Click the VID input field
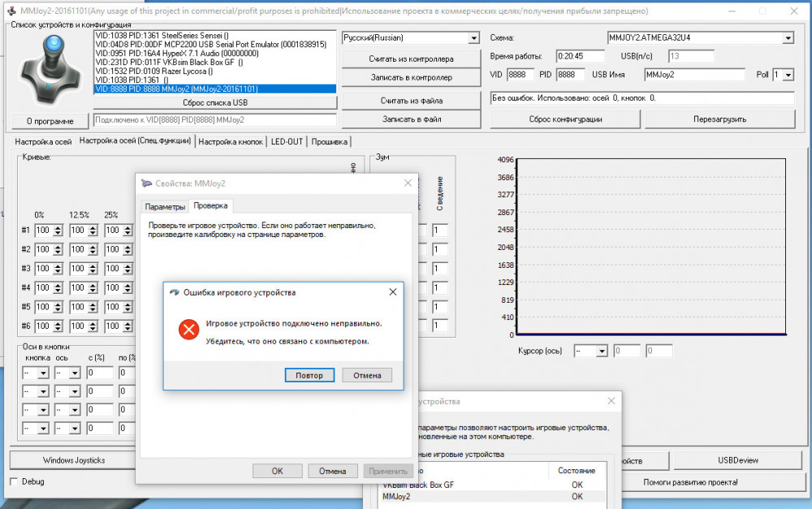 [x=520, y=75]
